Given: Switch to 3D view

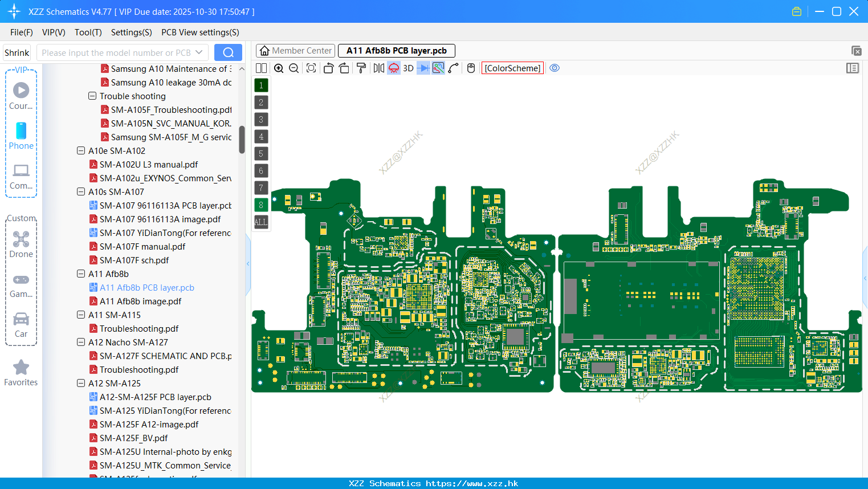Looking at the screenshot, I should click(x=408, y=68).
